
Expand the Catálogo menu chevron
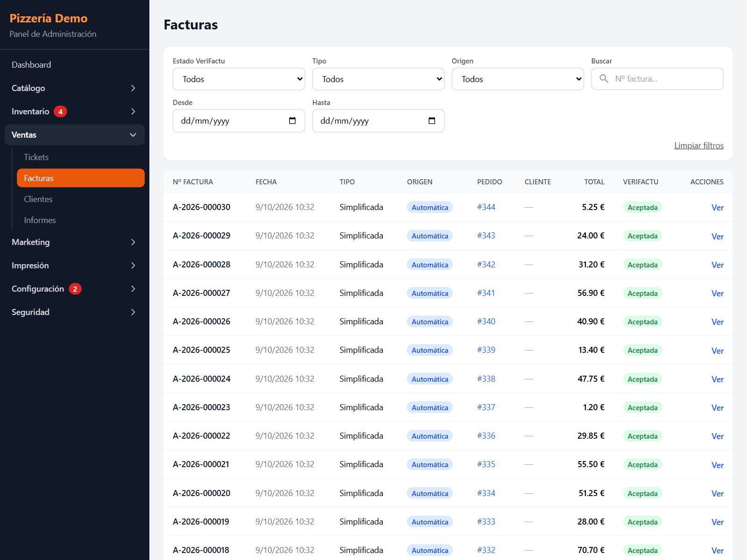pos(133,88)
